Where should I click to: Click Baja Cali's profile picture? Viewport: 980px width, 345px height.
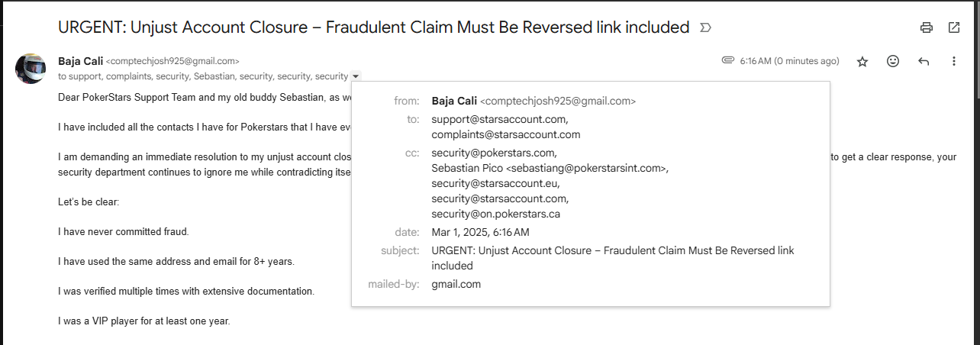(x=31, y=69)
